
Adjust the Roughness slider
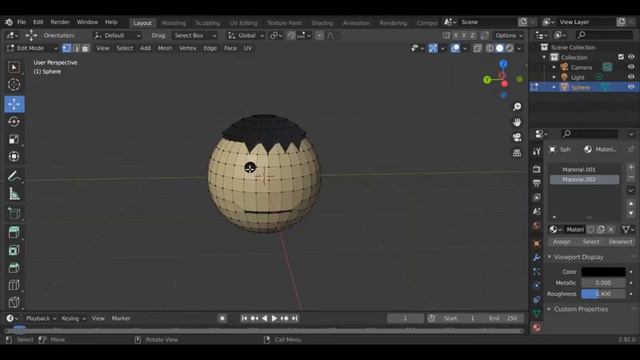(x=603, y=294)
